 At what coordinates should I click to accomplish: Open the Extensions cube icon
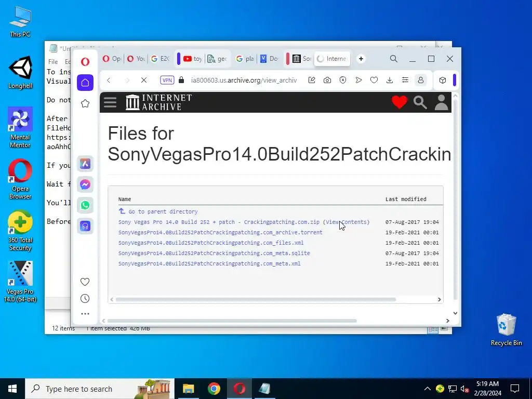tap(443, 80)
